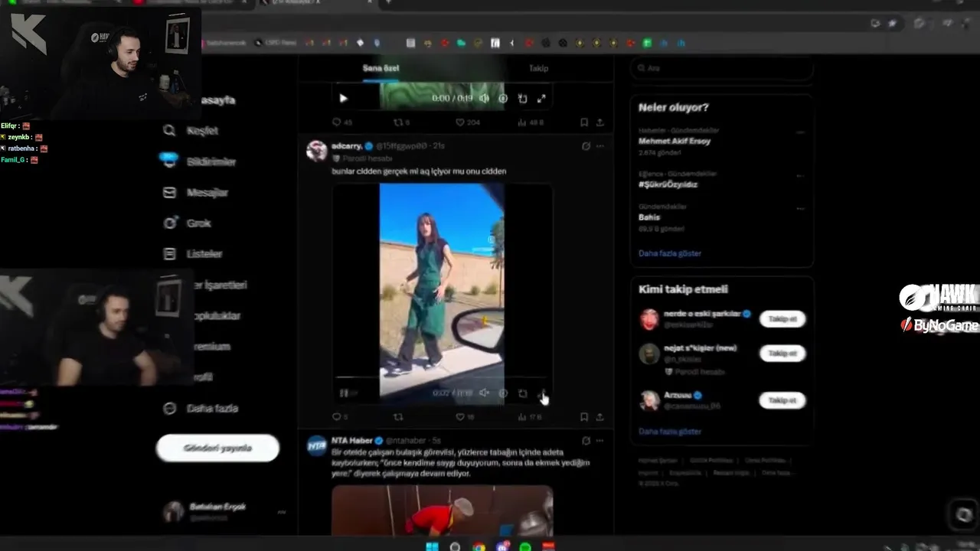Viewport: 980px width, 551px height.
Task: Open Spotify from the taskbar
Action: [x=525, y=546]
